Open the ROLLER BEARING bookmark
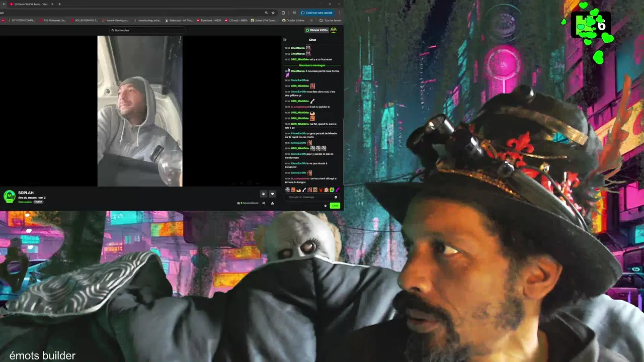This screenshot has width=644, height=362. (x=84, y=21)
